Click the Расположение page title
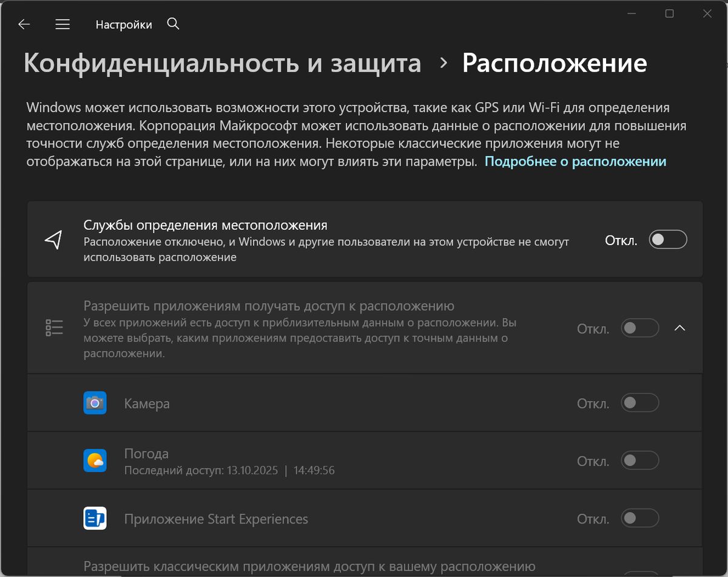728x577 pixels. (554, 62)
